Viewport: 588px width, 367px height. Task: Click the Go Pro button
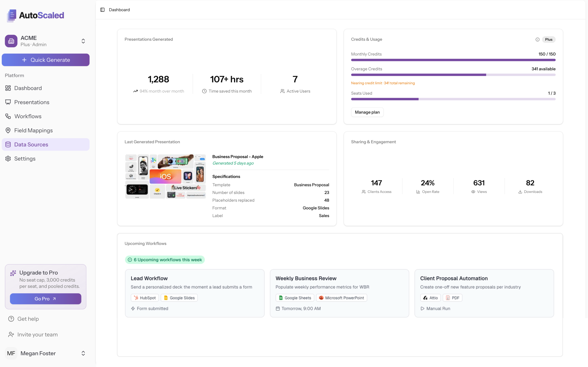(x=46, y=298)
